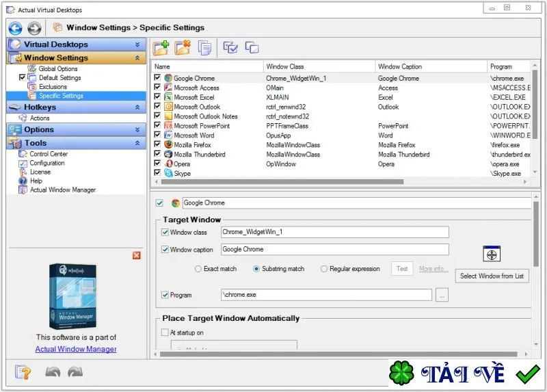547x392 pixels.
Task: Open Exclusions in sidebar
Action: 53,87
